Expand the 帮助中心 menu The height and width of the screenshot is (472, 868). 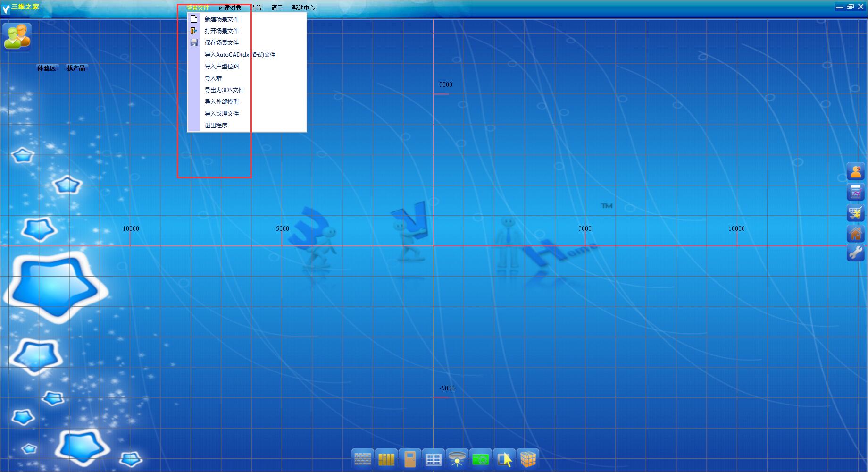[x=303, y=8]
